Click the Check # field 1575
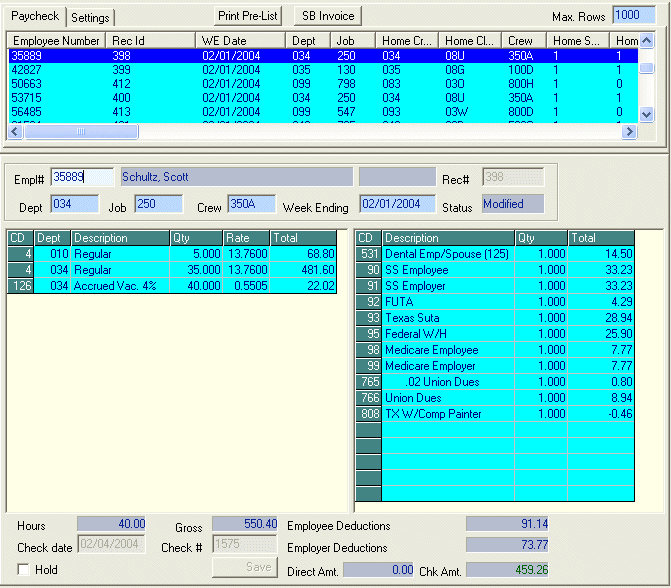 coord(245,544)
